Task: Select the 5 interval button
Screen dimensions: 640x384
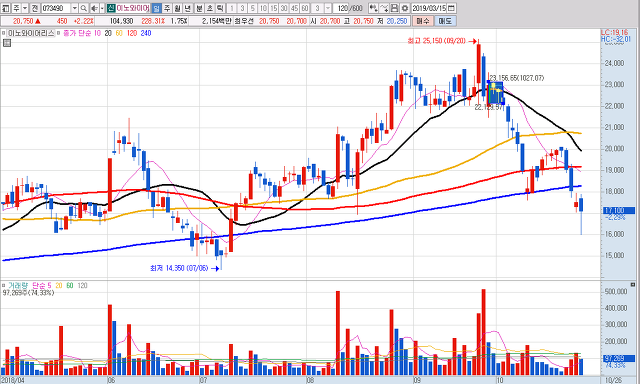Action: pos(253,8)
